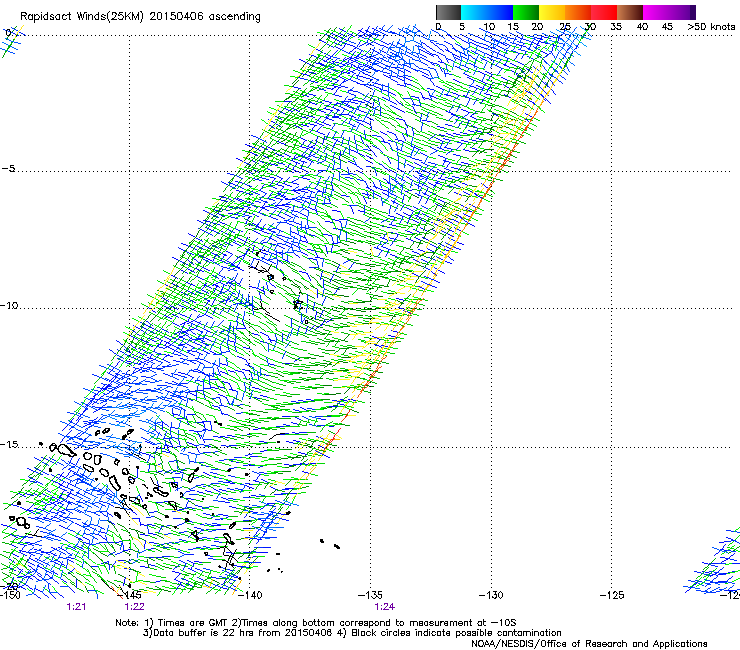The width and height of the screenshot is (740, 650).
Task: Click the '-135' longitude axis label
Action: pyautogui.click(x=370, y=595)
